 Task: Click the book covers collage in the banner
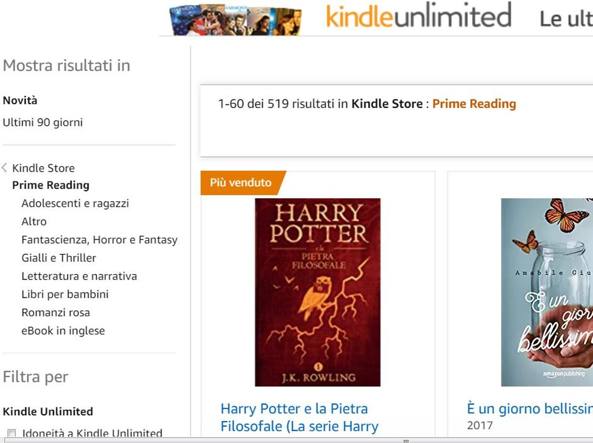point(236,20)
